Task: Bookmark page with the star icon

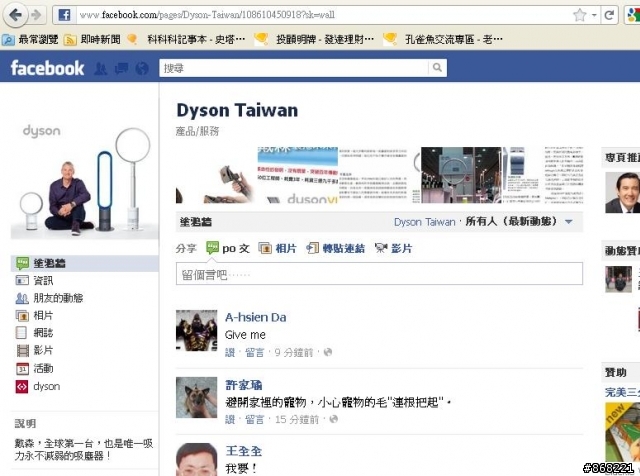Action: coord(580,16)
